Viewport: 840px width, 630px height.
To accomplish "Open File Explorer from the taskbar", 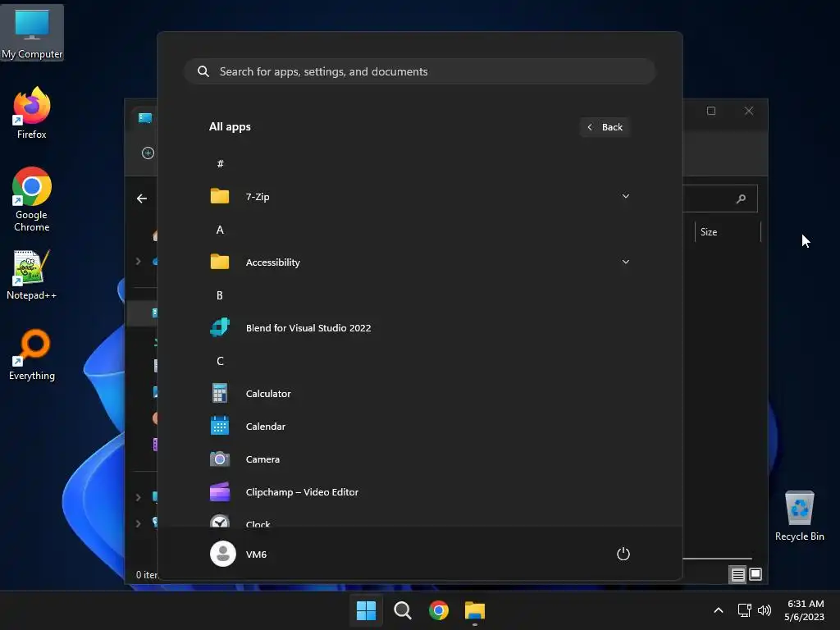I will pos(475,610).
